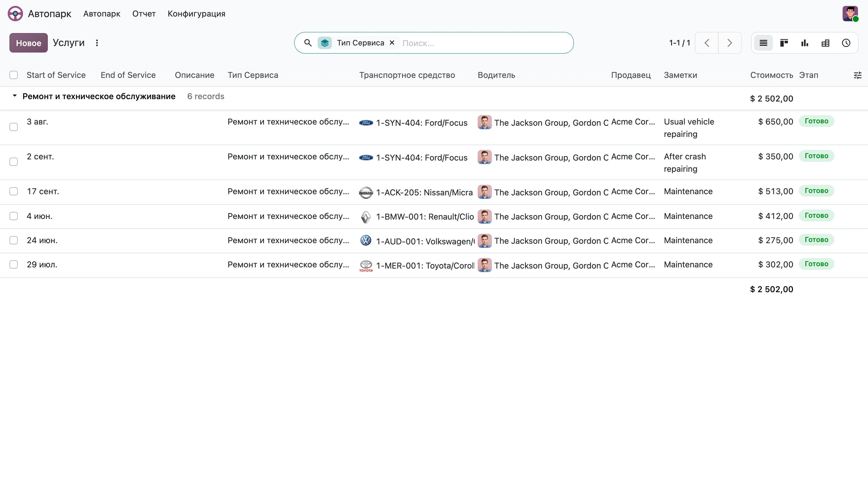Sort by Start of Service column

56,75
